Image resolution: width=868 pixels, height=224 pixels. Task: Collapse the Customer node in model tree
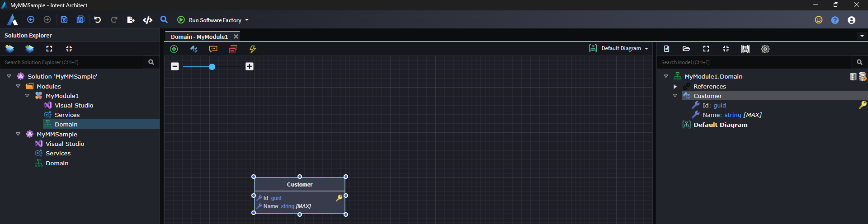pyautogui.click(x=675, y=96)
